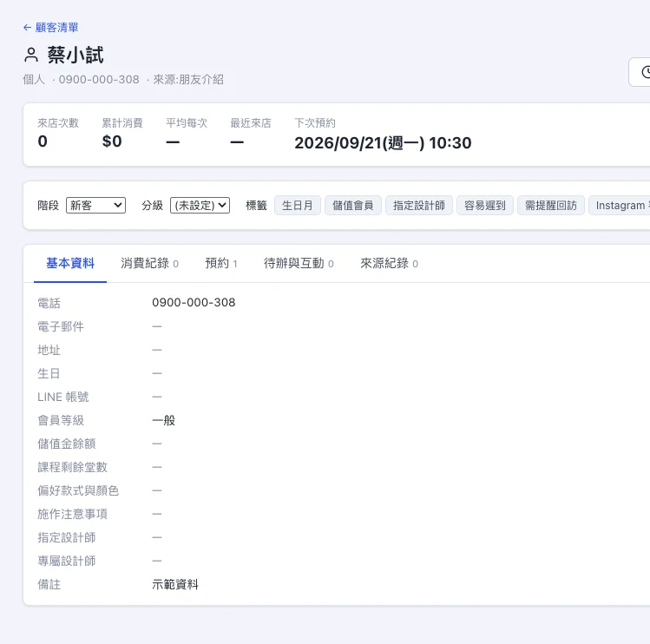Click the LINE 帳號 row label
Image resolution: width=650 pixels, height=644 pixels.
coord(63,397)
